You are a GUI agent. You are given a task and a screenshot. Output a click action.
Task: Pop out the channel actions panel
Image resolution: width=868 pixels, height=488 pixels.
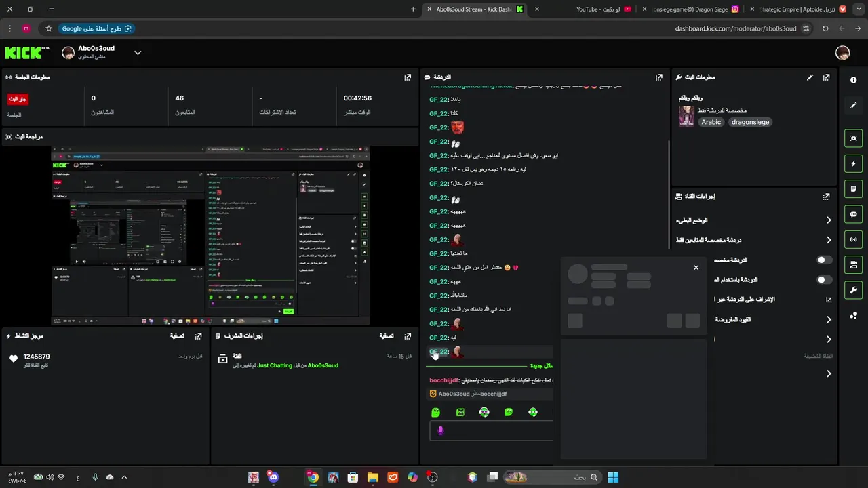pos(826,197)
